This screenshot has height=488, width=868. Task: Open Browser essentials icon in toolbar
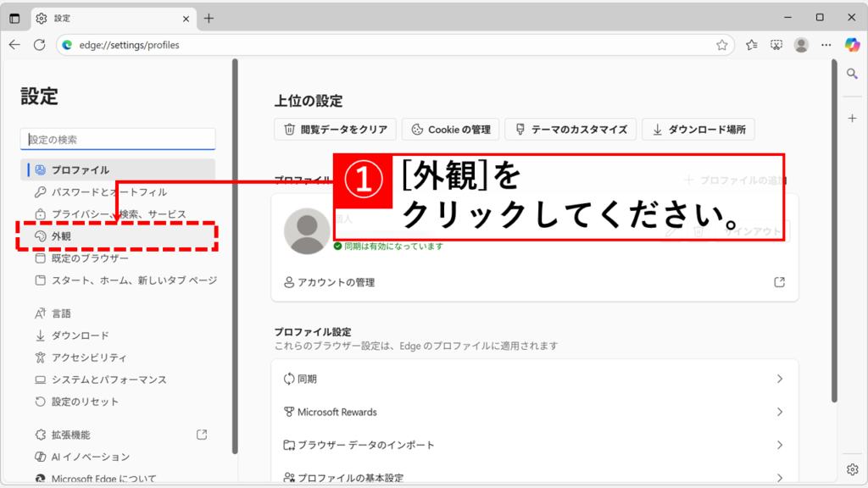pyautogui.click(x=776, y=45)
